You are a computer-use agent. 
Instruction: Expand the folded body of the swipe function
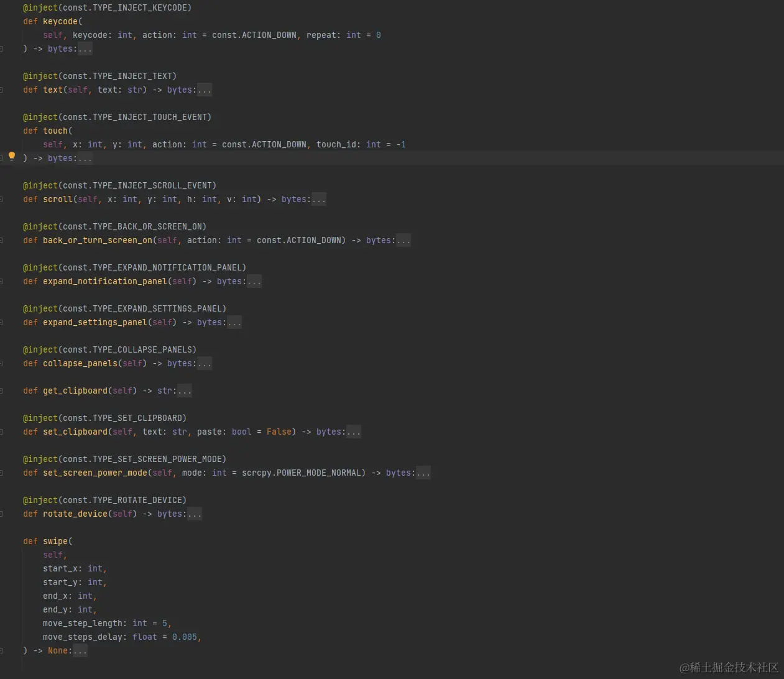80,650
